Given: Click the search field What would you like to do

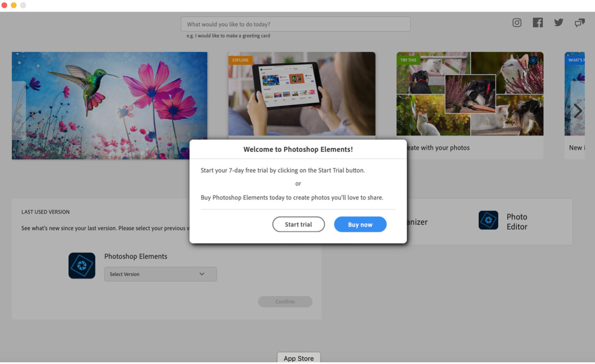Looking at the screenshot, I should [296, 24].
